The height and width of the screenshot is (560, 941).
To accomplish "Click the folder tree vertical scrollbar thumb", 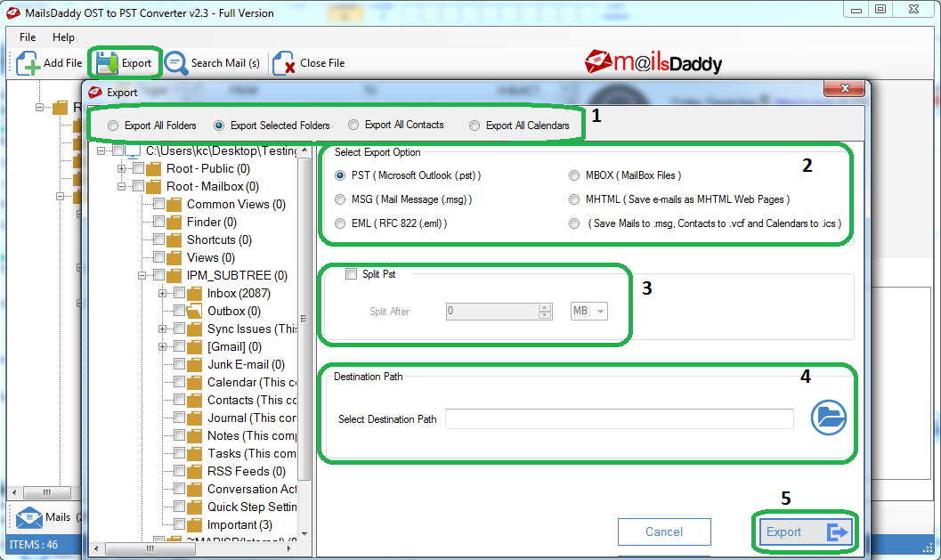I will coord(304,318).
